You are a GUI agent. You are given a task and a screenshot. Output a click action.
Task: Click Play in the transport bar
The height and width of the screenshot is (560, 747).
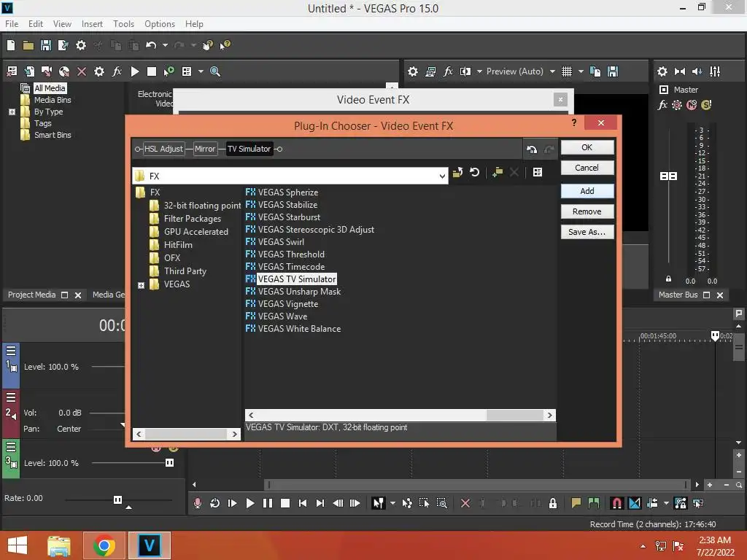click(x=249, y=503)
